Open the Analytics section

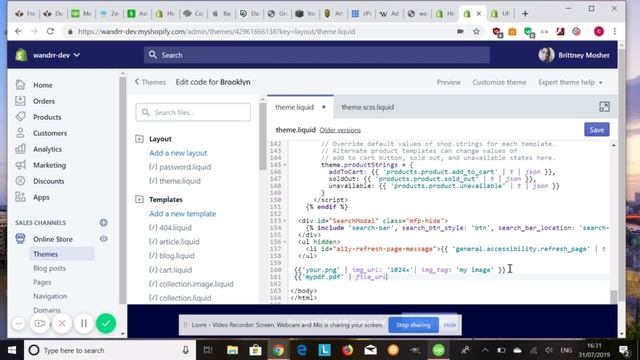pos(47,149)
